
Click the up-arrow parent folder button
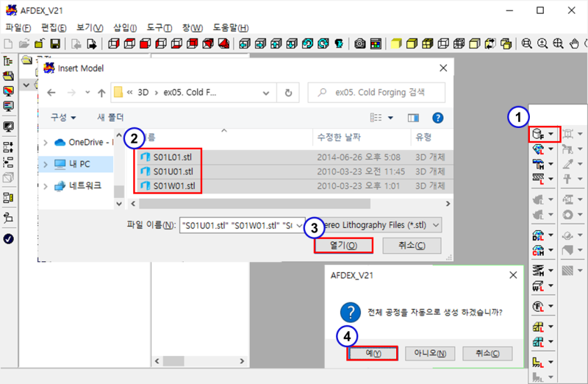coord(101,93)
